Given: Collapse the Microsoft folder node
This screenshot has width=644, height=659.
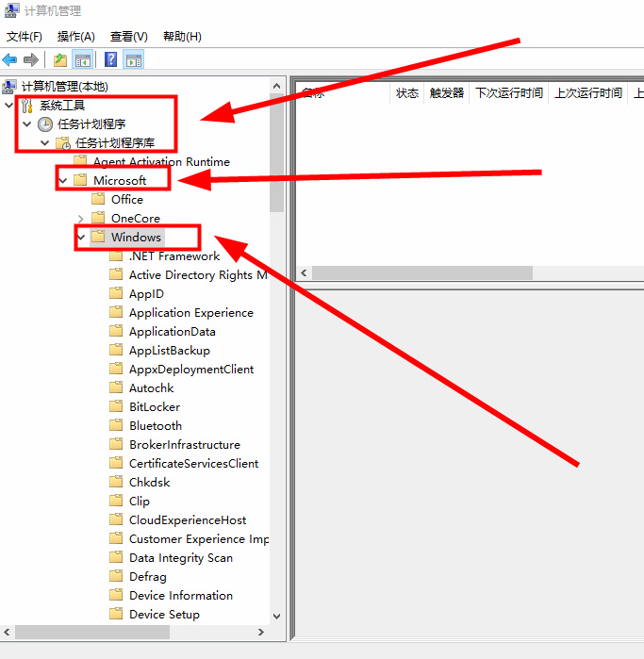Looking at the screenshot, I should [63, 181].
